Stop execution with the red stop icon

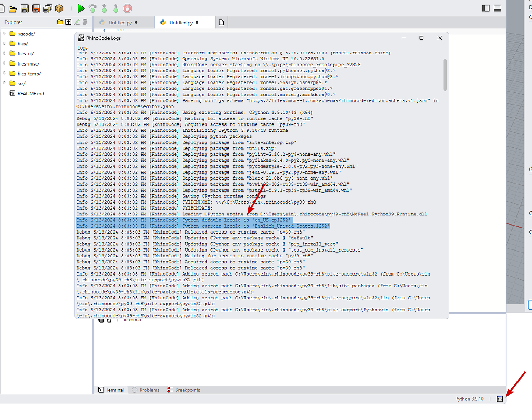[126, 8]
